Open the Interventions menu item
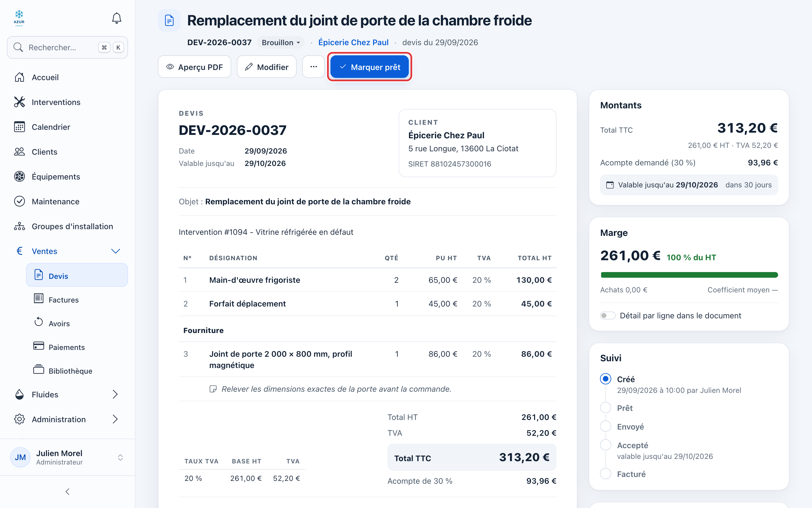Image resolution: width=812 pixels, height=508 pixels. [x=67, y=102]
